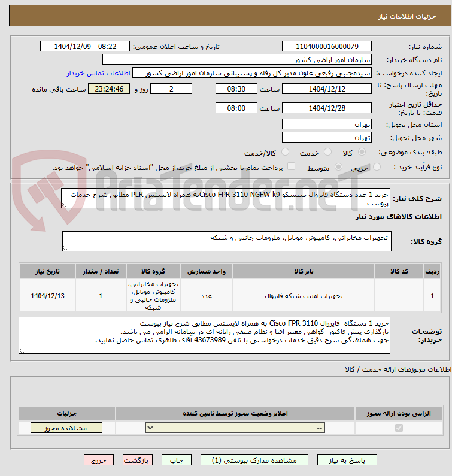Click the announcement date field 1404/12/09 - 08:22
Image resolution: width=452 pixels, height=476 pixels.
[85, 47]
